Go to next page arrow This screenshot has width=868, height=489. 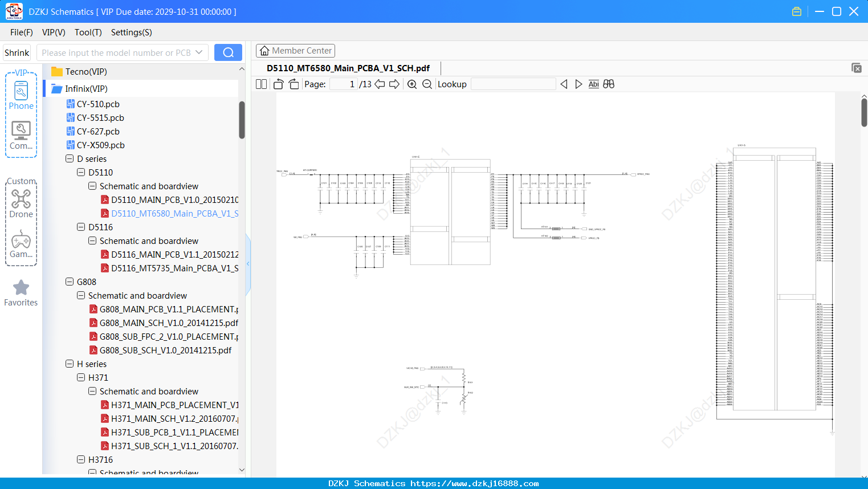(394, 84)
